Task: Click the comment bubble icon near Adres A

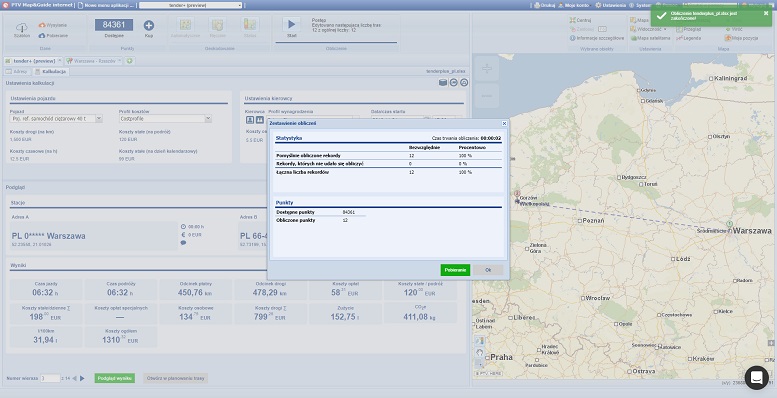Action: point(183,243)
